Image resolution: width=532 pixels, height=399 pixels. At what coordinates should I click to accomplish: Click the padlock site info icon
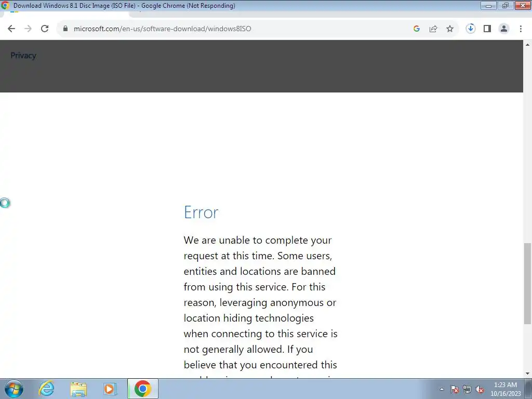click(65, 29)
